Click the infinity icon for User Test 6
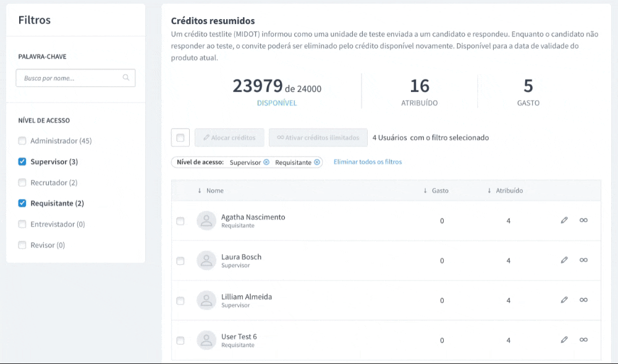The width and height of the screenshot is (618, 364). point(583,339)
